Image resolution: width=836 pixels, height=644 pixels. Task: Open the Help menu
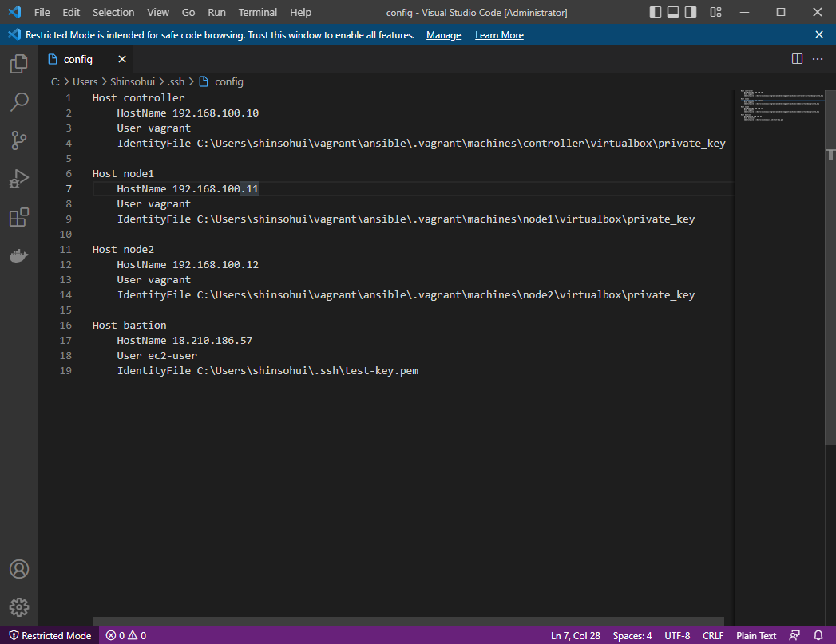[x=301, y=12]
